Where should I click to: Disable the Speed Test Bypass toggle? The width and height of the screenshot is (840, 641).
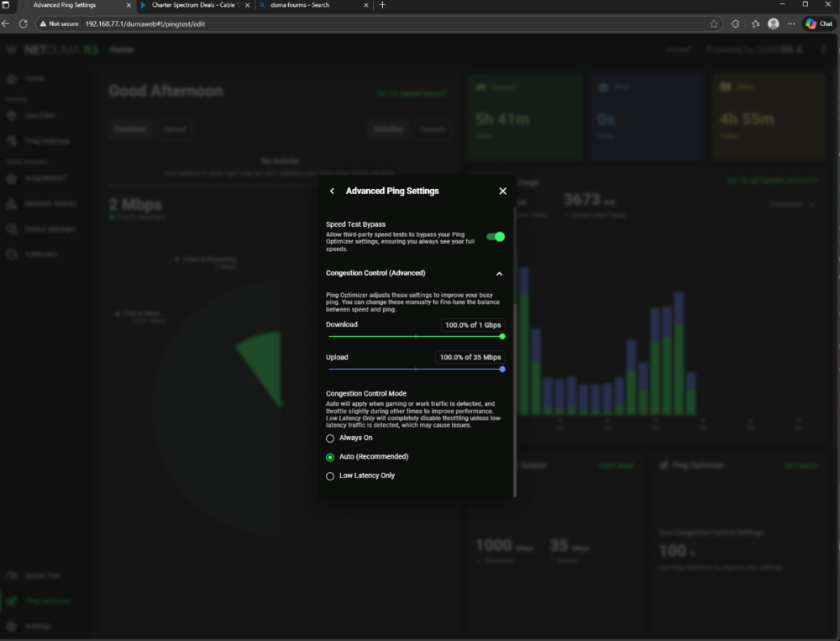tap(496, 237)
